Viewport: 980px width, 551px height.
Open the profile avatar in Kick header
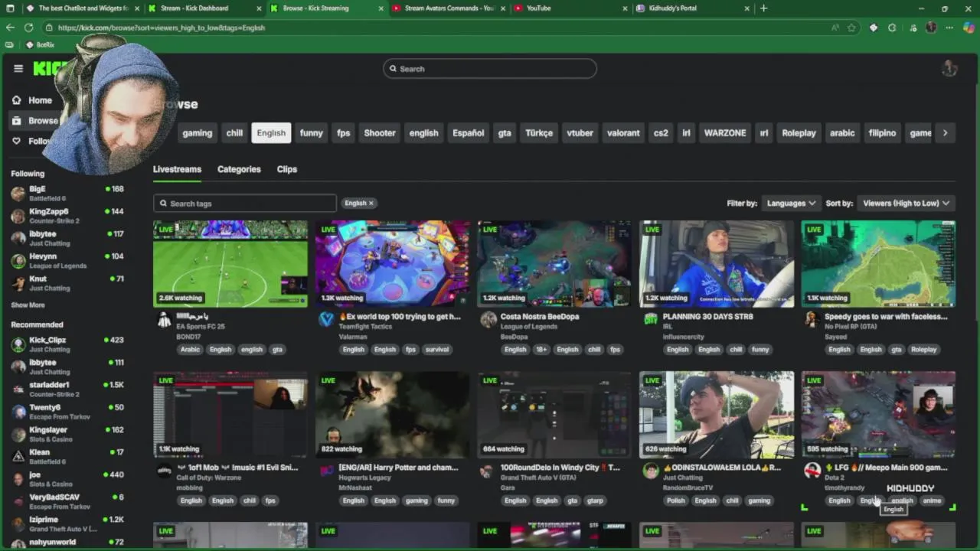pyautogui.click(x=949, y=69)
